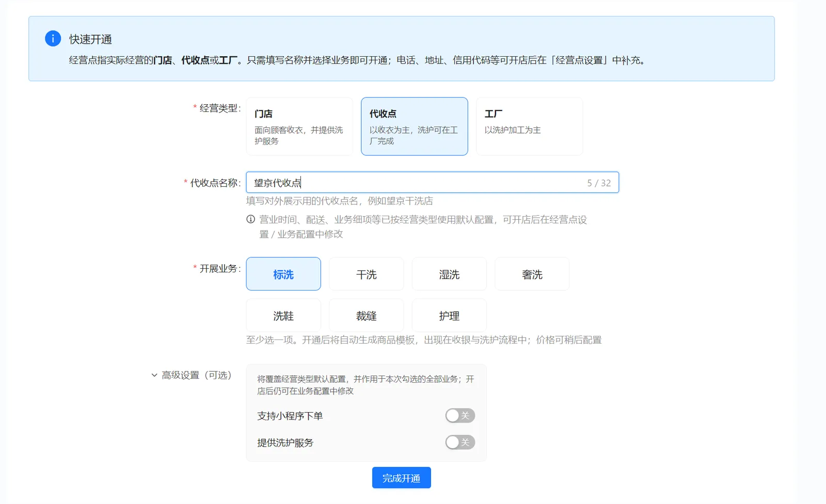Click the info icon before 营业时间 hint
The height and width of the screenshot is (504, 826).
pos(250,219)
